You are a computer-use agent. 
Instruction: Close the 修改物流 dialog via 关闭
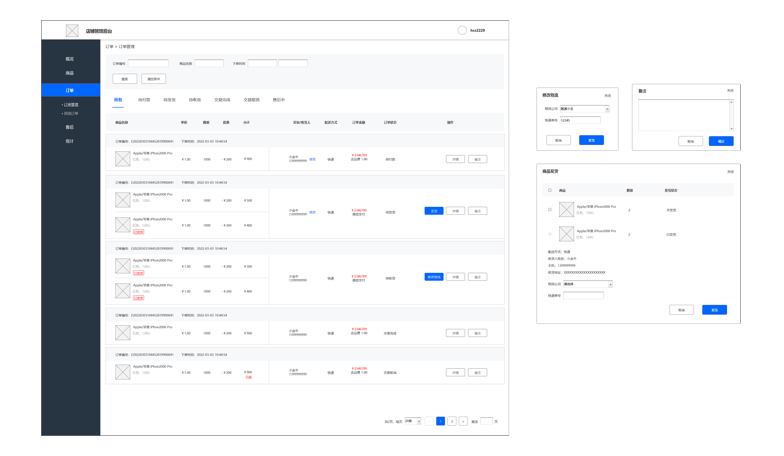[x=606, y=95]
